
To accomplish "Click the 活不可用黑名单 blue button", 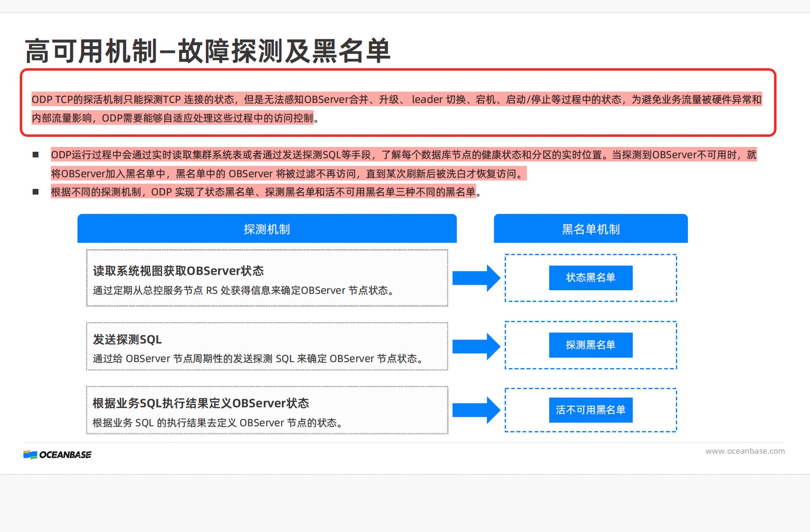I will coord(590,410).
